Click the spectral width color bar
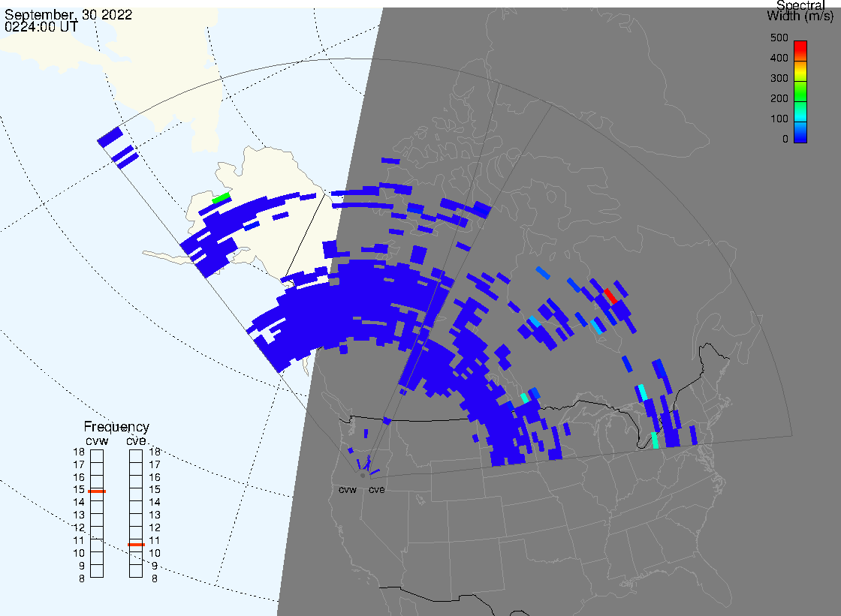 [x=800, y=92]
